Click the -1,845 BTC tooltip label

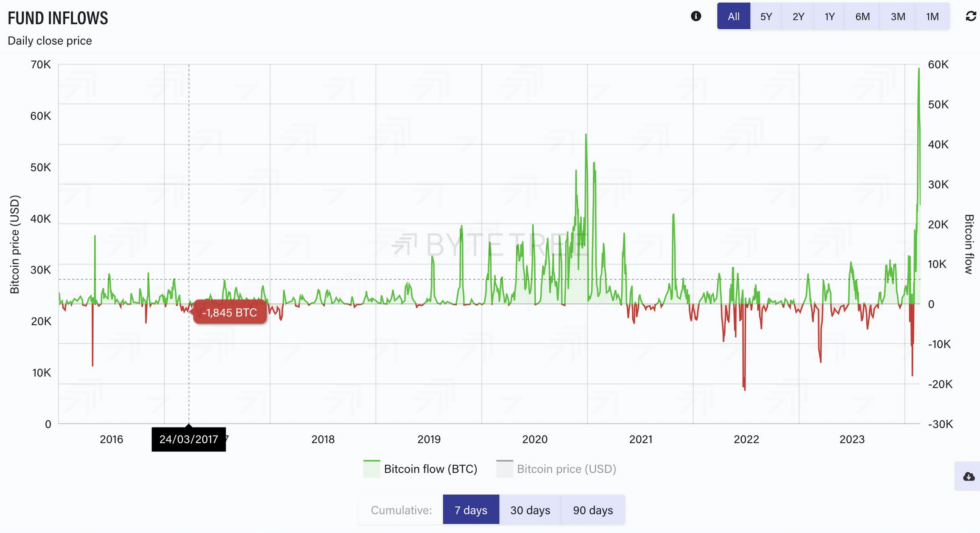pyautogui.click(x=229, y=313)
